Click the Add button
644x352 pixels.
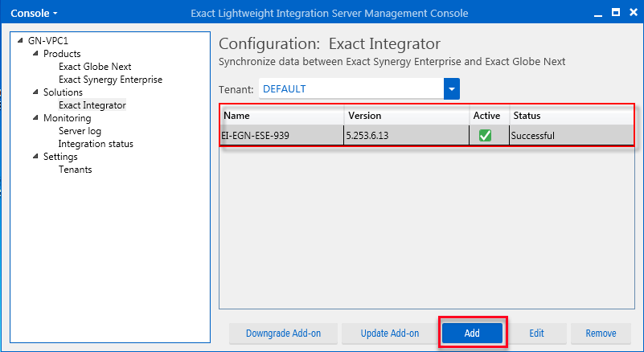tap(472, 333)
